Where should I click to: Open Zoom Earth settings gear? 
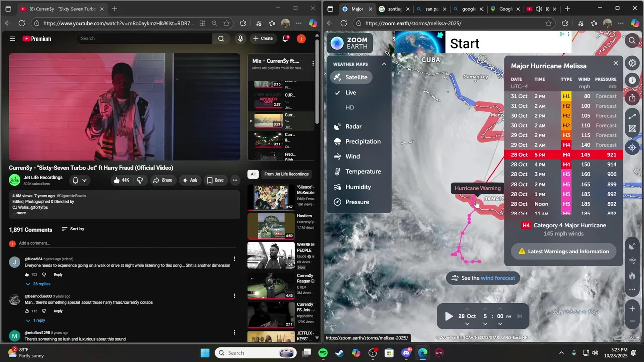[x=632, y=63]
